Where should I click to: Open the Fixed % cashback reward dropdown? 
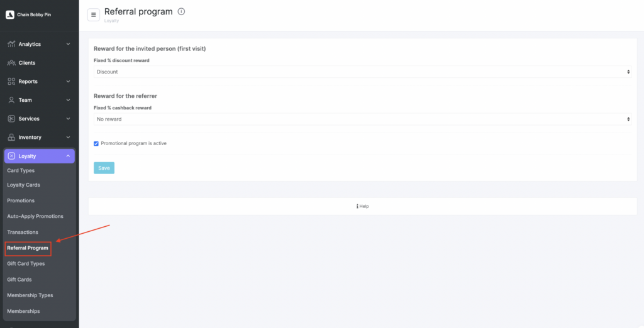(x=362, y=119)
